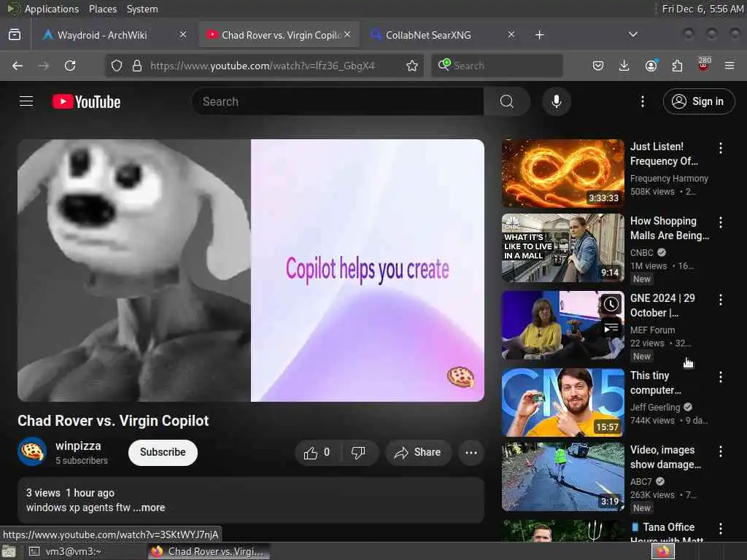The width and height of the screenshot is (747, 560).
Task: Focus the Firefox toolbar search box
Action: pyautogui.click(x=497, y=66)
